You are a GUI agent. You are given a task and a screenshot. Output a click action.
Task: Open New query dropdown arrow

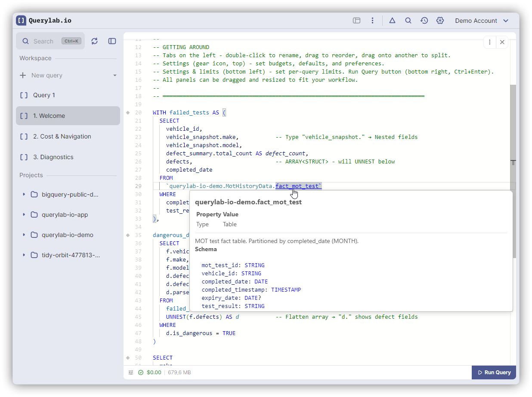115,76
